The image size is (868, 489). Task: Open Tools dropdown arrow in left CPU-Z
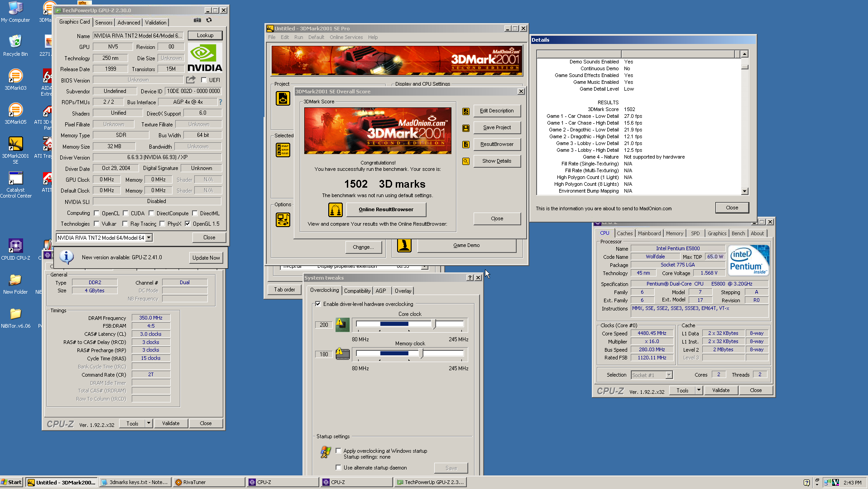point(149,423)
